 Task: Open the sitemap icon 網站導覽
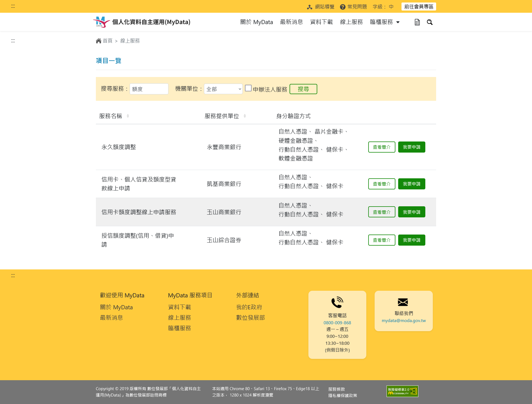pos(310,7)
